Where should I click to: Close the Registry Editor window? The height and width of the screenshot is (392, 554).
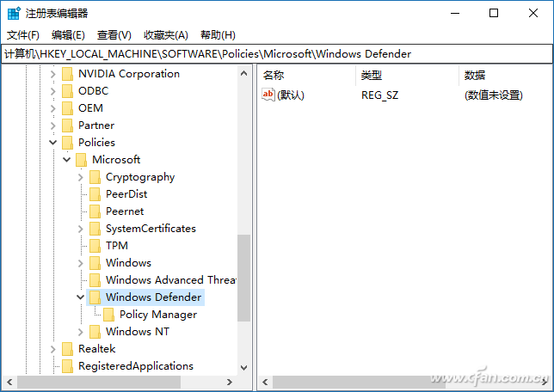coord(533,14)
